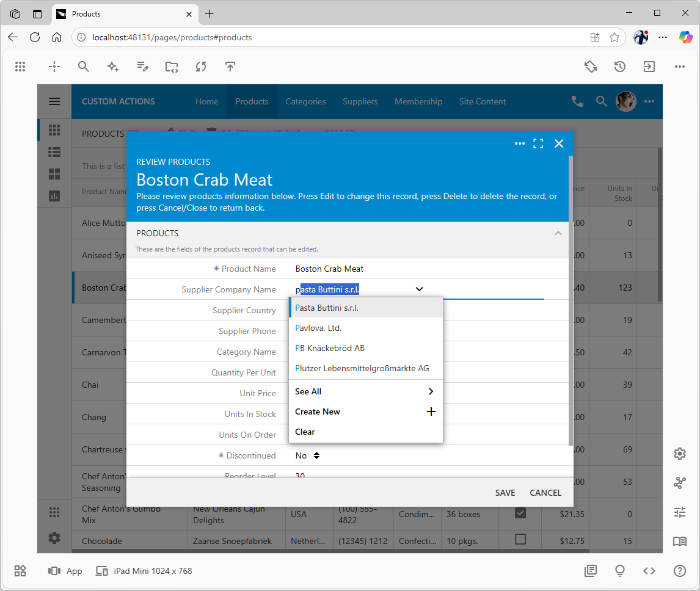Click the dialog vertical scrollbar
The width and height of the screenshot is (700, 591).
click(x=571, y=300)
